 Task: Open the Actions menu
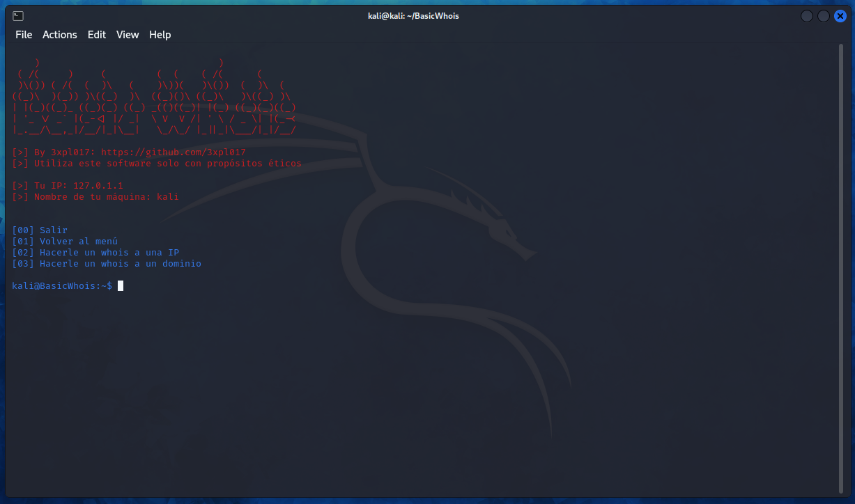[60, 35]
